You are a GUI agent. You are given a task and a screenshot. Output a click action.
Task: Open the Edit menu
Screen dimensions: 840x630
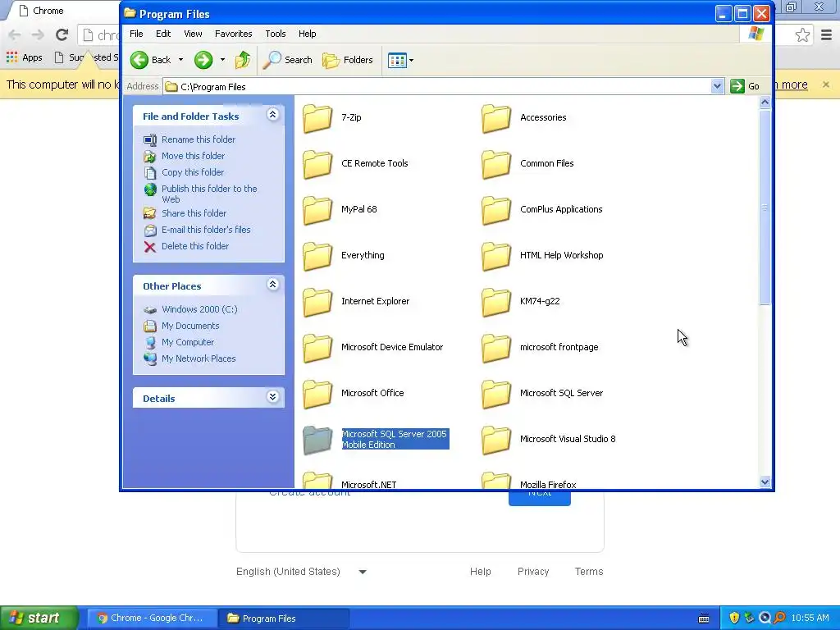click(x=163, y=33)
